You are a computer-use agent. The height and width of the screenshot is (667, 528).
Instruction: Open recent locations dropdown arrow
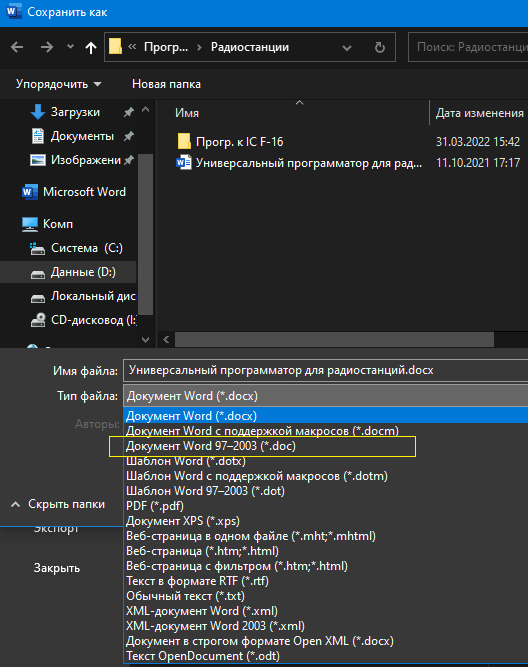(x=70, y=47)
